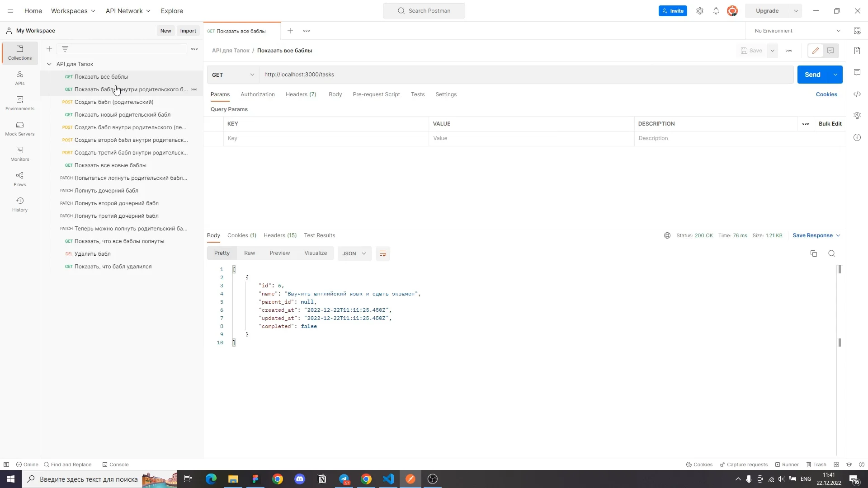The width and height of the screenshot is (868, 488).
Task: Open the Environments sidebar panel
Action: [20, 103]
